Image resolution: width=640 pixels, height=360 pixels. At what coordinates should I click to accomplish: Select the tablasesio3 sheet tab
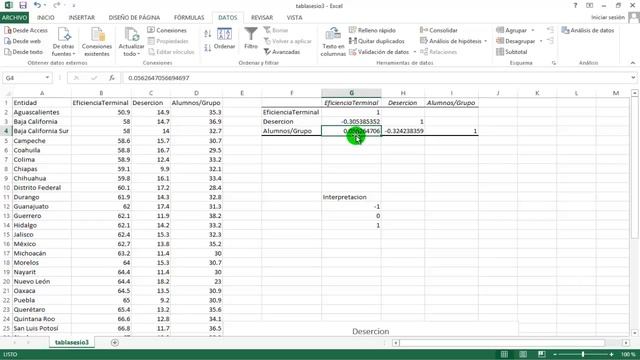pos(72,342)
